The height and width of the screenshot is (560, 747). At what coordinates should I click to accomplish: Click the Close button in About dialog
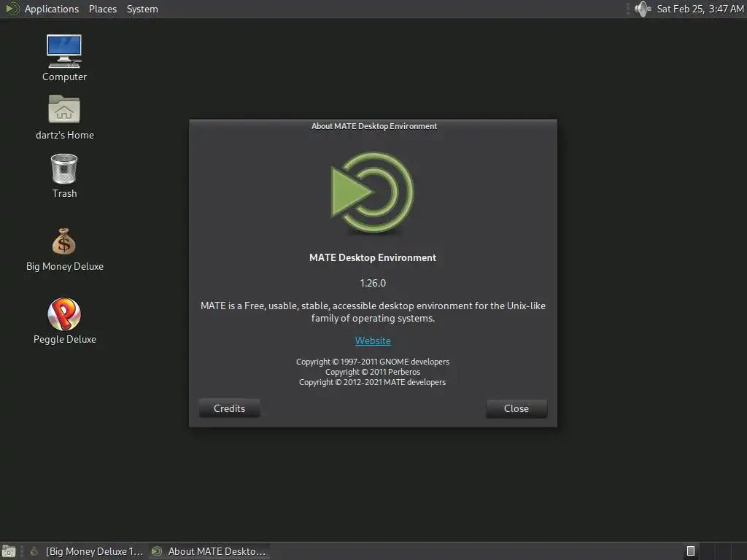[x=516, y=408]
